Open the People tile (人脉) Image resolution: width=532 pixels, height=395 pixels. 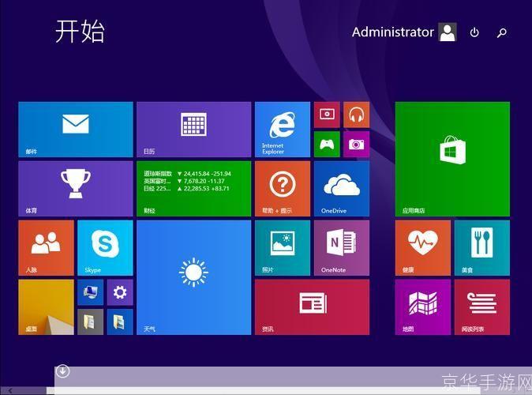[46, 248]
